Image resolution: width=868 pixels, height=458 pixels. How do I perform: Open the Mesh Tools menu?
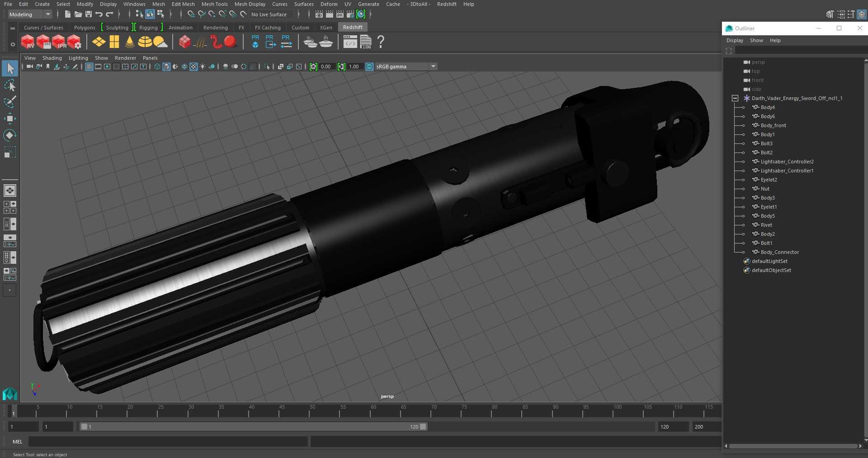point(214,4)
